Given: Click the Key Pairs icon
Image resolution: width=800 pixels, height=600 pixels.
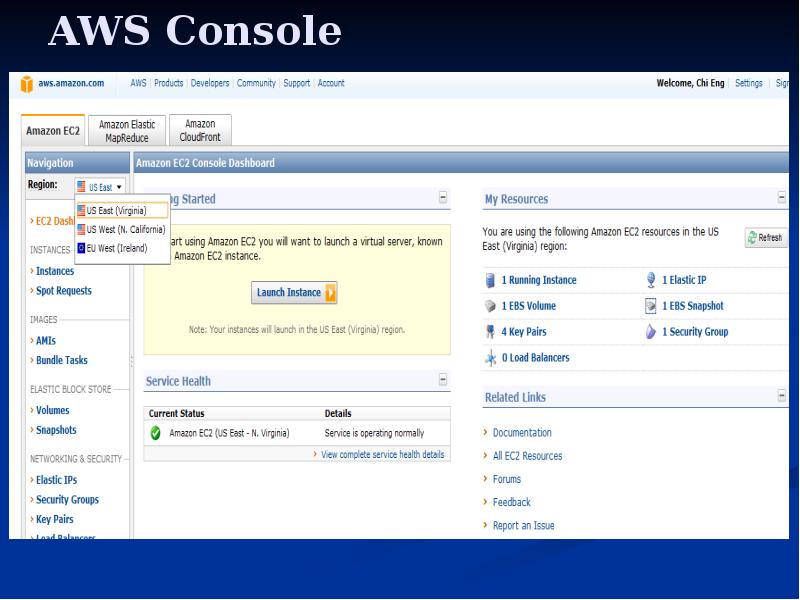Looking at the screenshot, I should click(491, 331).
